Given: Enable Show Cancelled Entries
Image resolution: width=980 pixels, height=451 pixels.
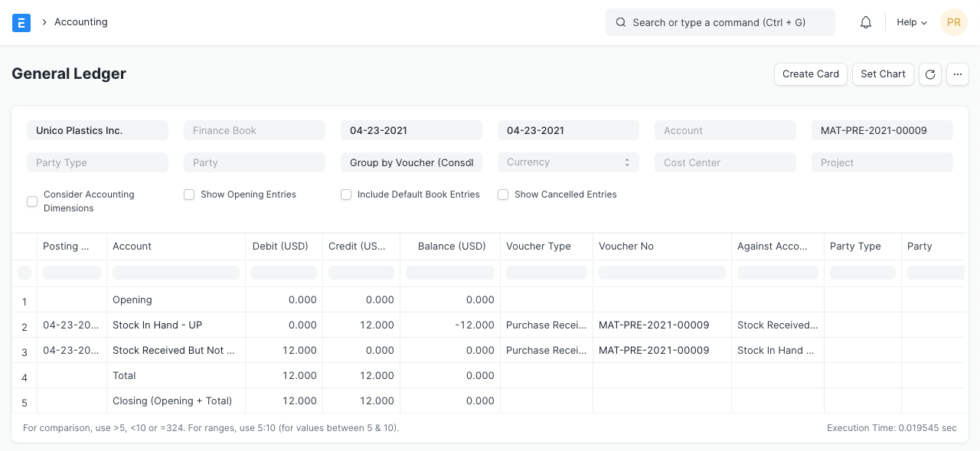Looking at the screenshot, I should pos(503,194).
